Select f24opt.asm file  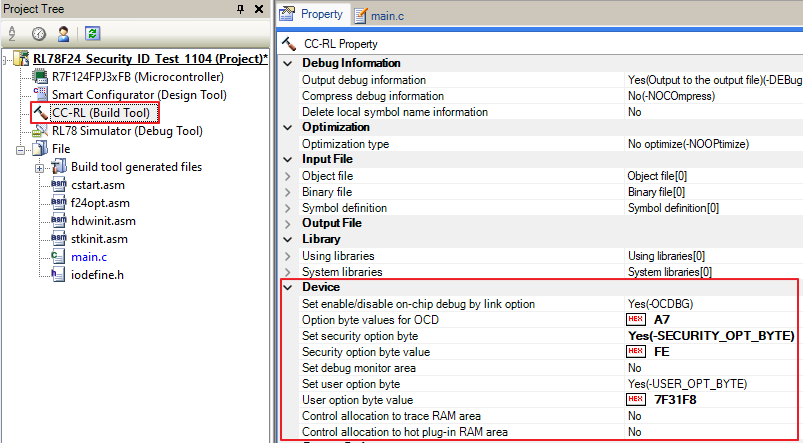pyautogui.click(x=100, y=203)
